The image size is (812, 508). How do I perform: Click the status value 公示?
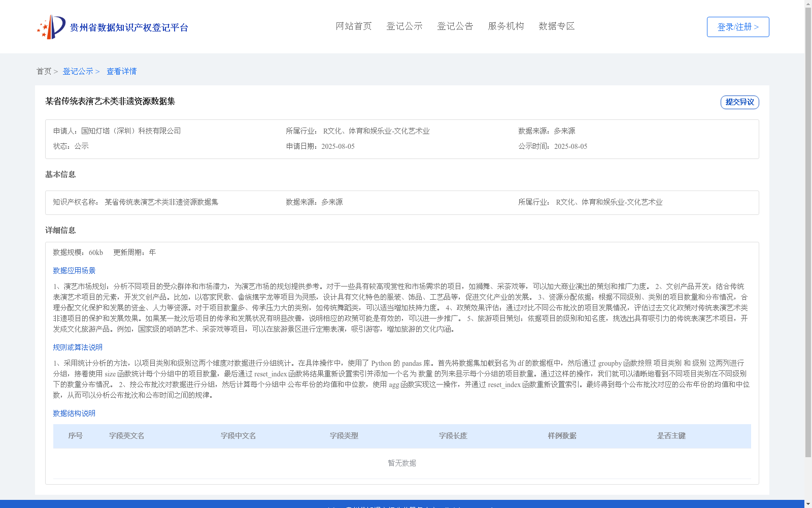click(x=82, y=146)
